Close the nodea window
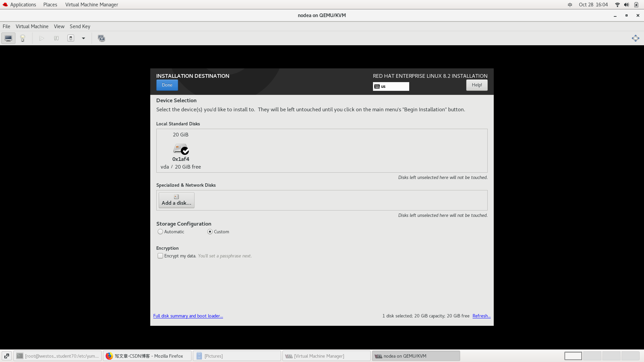Viewport: 644px width, 362px height. tap(638, 15)
